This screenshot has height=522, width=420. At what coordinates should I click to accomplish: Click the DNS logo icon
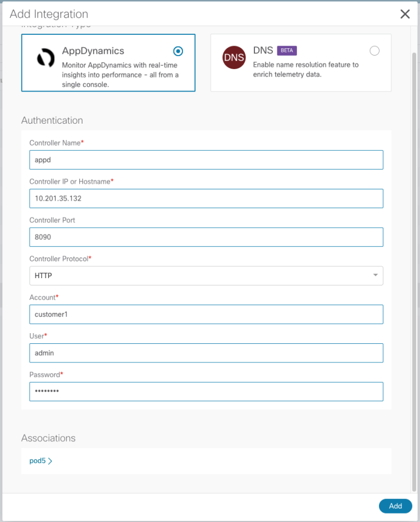click(234, 57)
